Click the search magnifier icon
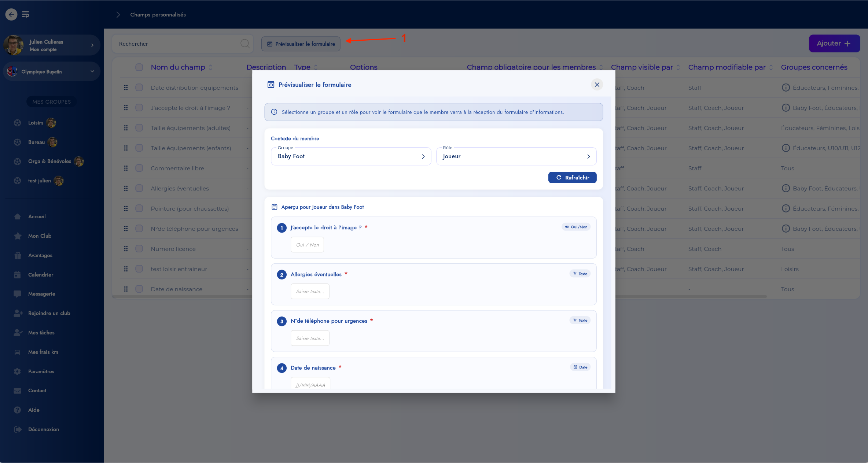 [245, 44]
